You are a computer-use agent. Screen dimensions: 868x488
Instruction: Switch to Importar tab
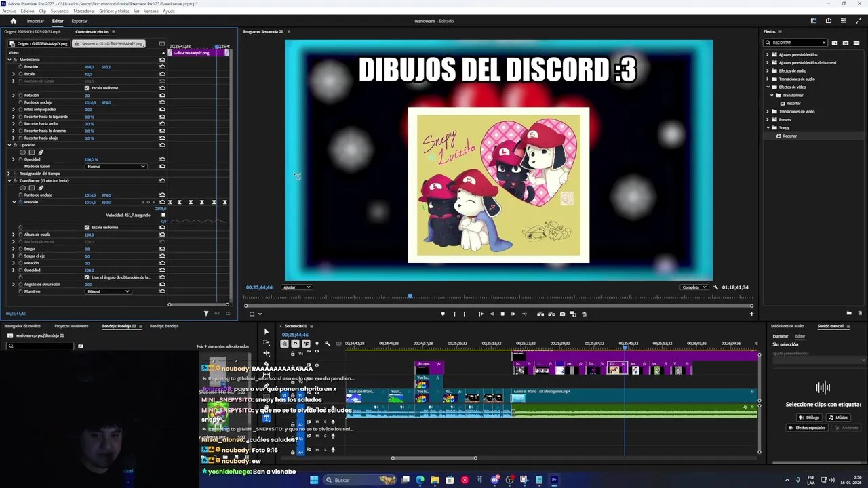point(35,21)
